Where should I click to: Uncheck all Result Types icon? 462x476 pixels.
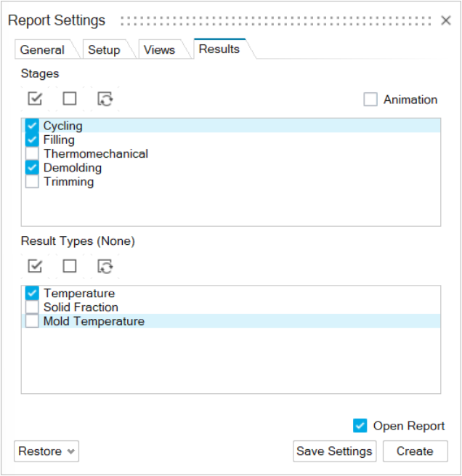pos(70,266)
